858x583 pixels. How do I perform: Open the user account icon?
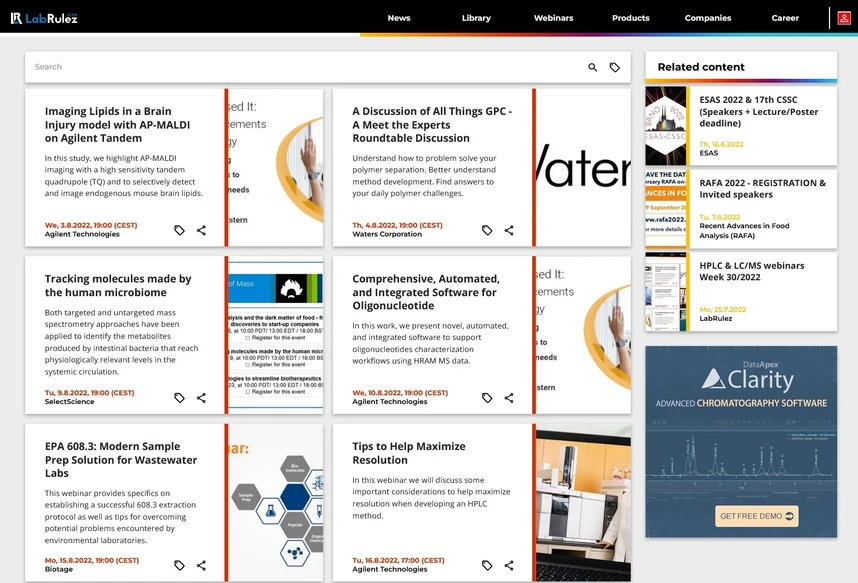coord(844,18)
